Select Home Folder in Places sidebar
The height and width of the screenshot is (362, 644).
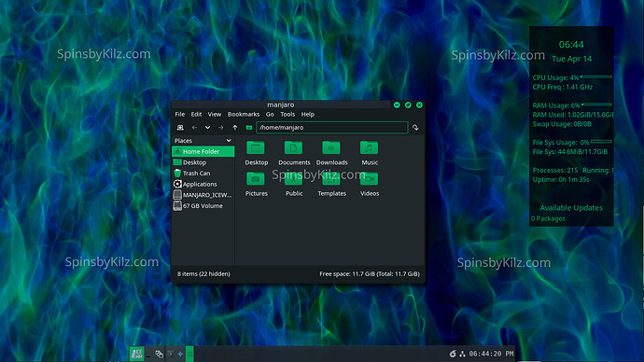[x=203, y=151]
